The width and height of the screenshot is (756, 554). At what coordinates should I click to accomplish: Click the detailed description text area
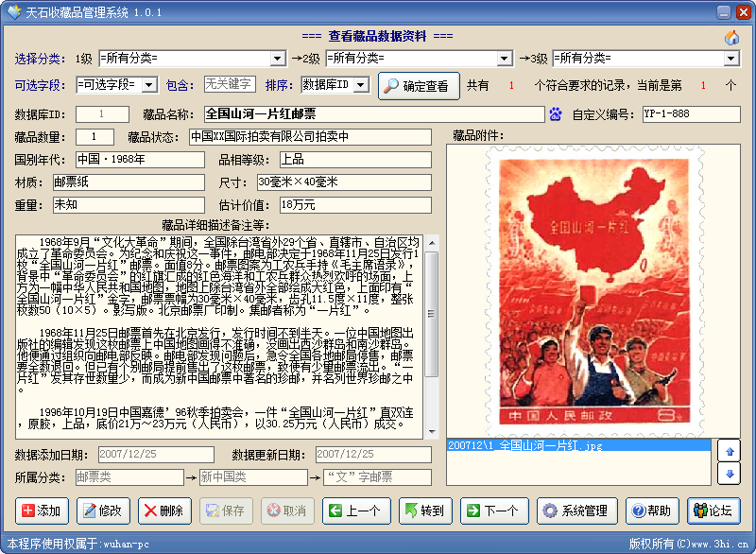(219, 337)
